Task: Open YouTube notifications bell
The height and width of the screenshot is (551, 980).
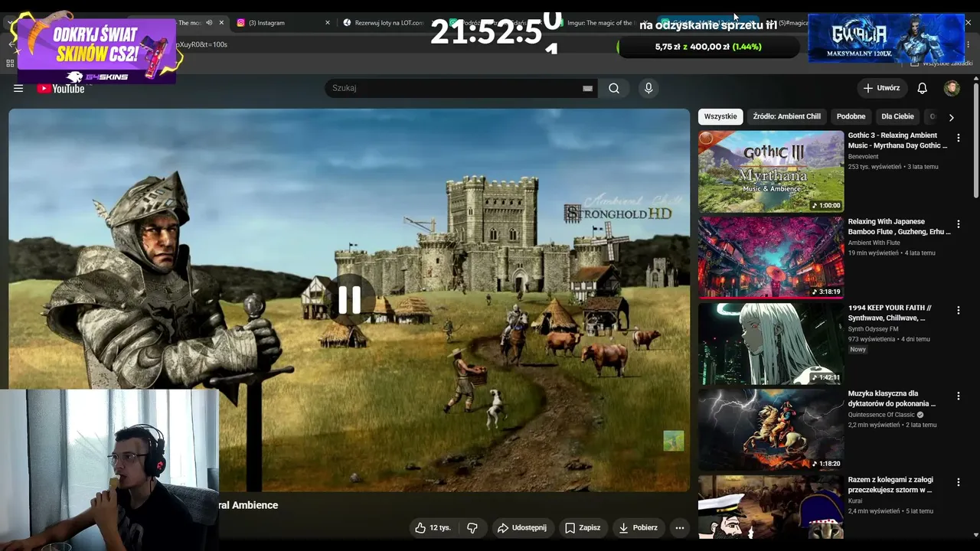Action: (922, 88)
